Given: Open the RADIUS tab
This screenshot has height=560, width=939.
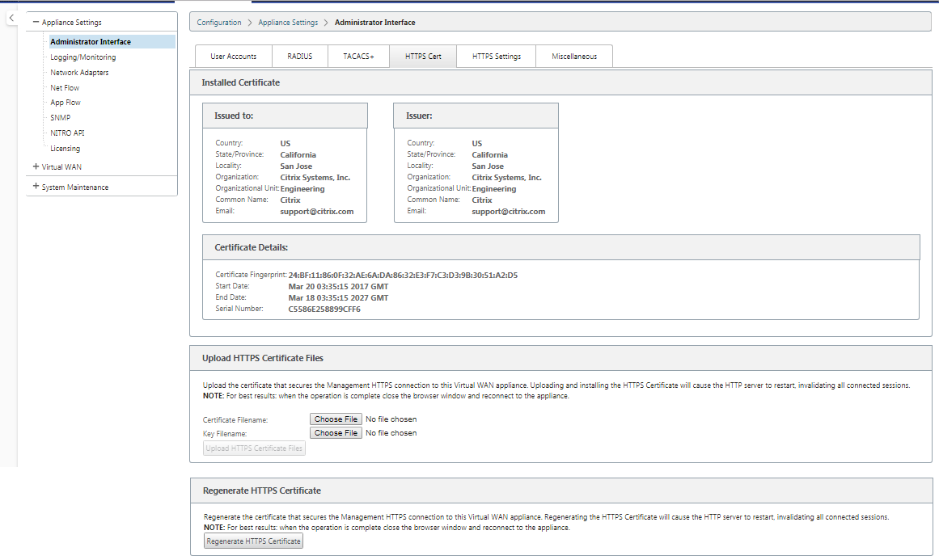Looking at the screenshot, I should (x=300, y=57).
